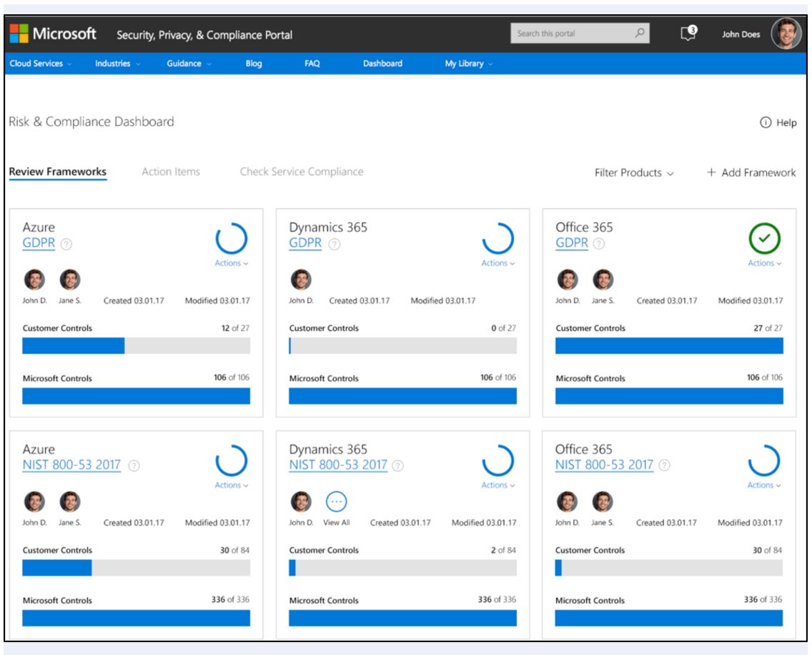
Task: Open Dynamics 365 NIST 800-53 2017 link
Action: [x=338, y=465]
